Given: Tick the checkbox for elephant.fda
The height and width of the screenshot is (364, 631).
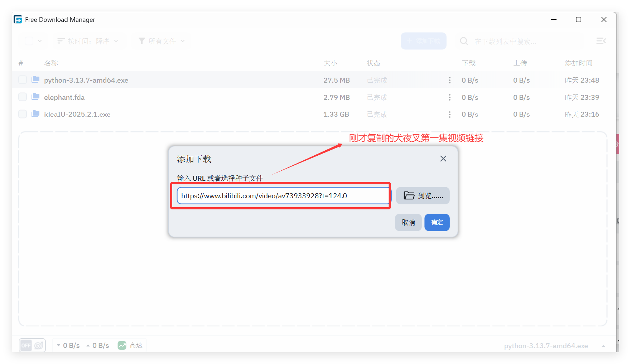Looking at the screenshot, I should point(23,97).
